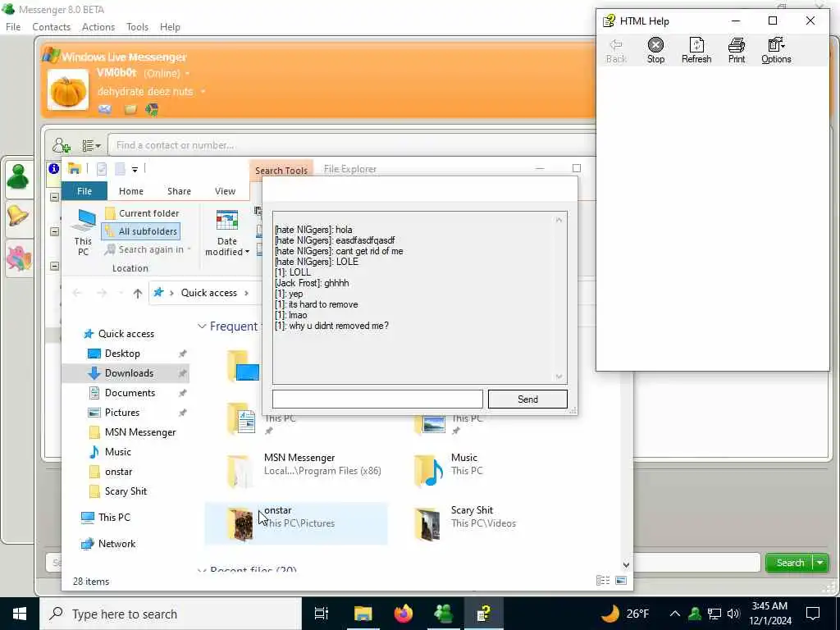Click the Refresh icon in HTML Help
This screenshot has width=840, height=630.
(x=696, y=50)
